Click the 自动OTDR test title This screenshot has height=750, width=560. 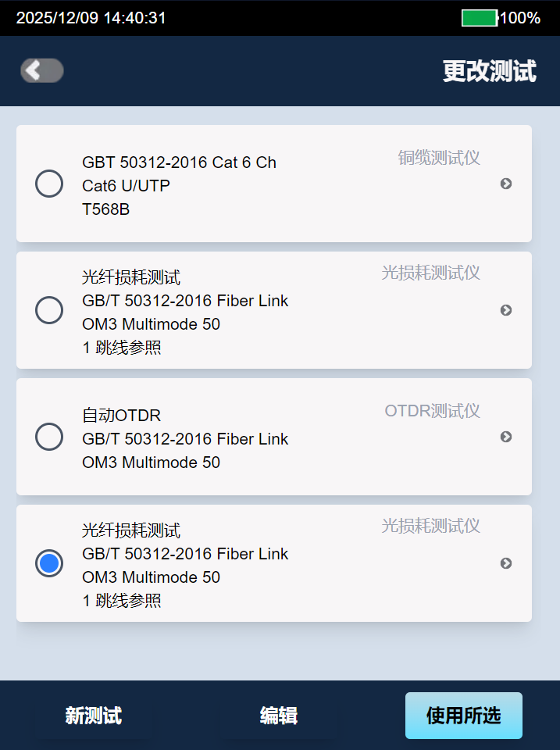(121, 416)
